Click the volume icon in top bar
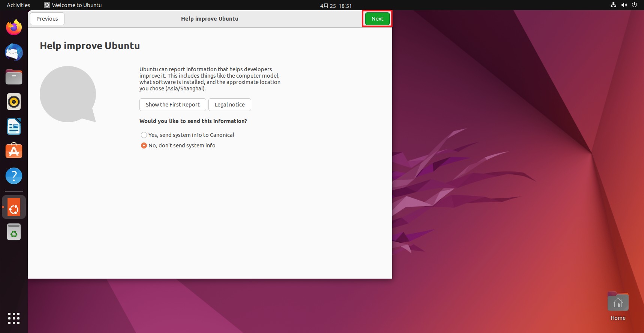 click(x=624, y=5)
